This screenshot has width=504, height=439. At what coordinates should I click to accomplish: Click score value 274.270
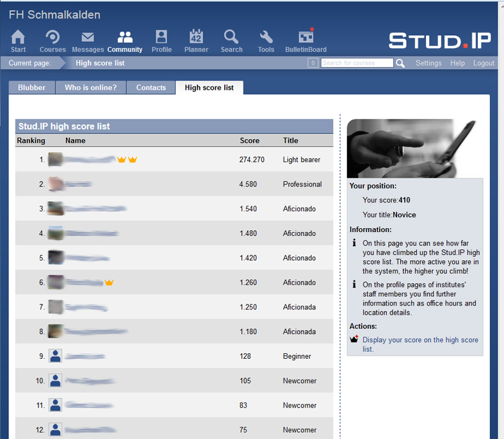click(x=252, y=160)
